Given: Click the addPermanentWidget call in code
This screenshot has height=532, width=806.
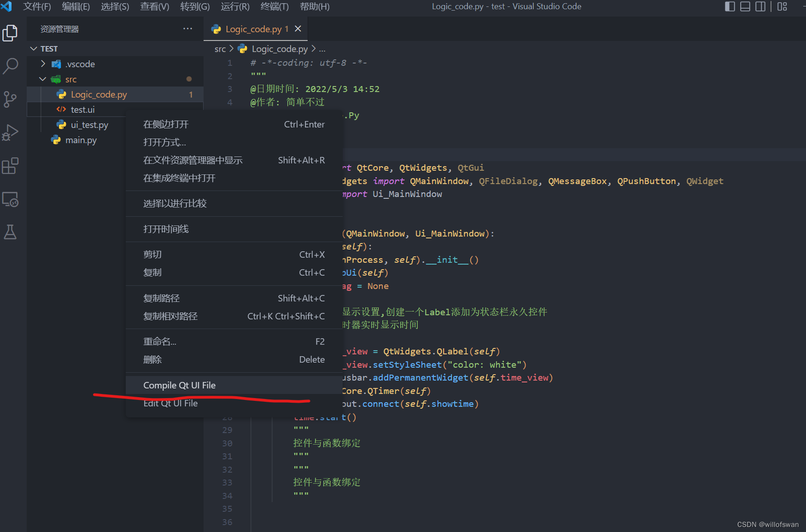Looking at the screenshot, I should (x=421, y=377).
